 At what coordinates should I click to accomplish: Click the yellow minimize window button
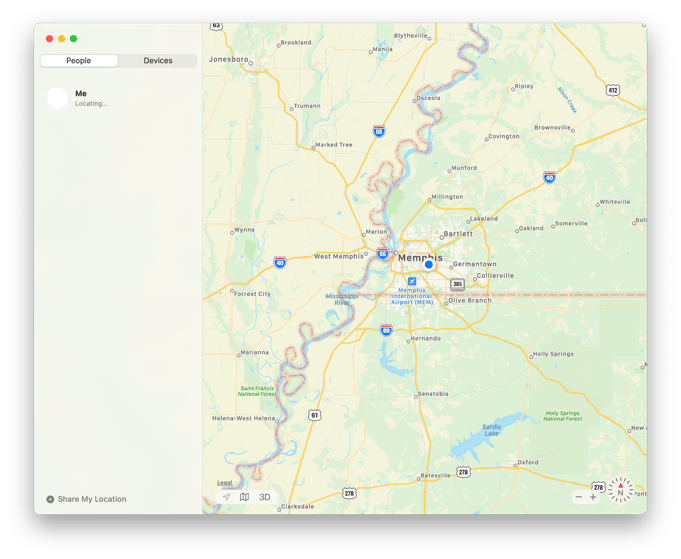[x=61, y=39]
